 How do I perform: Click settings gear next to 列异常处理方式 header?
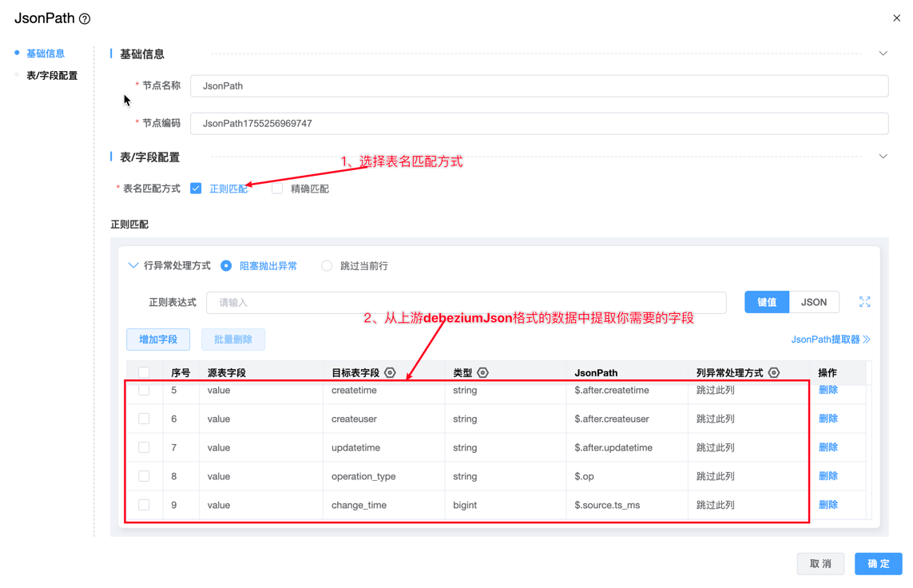(x=773, y=373)
